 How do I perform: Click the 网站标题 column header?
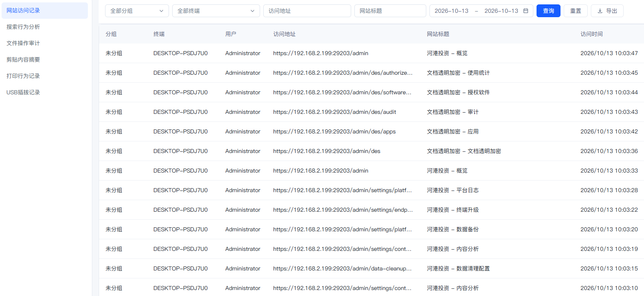pyautogui.click(x=438, y=34)
